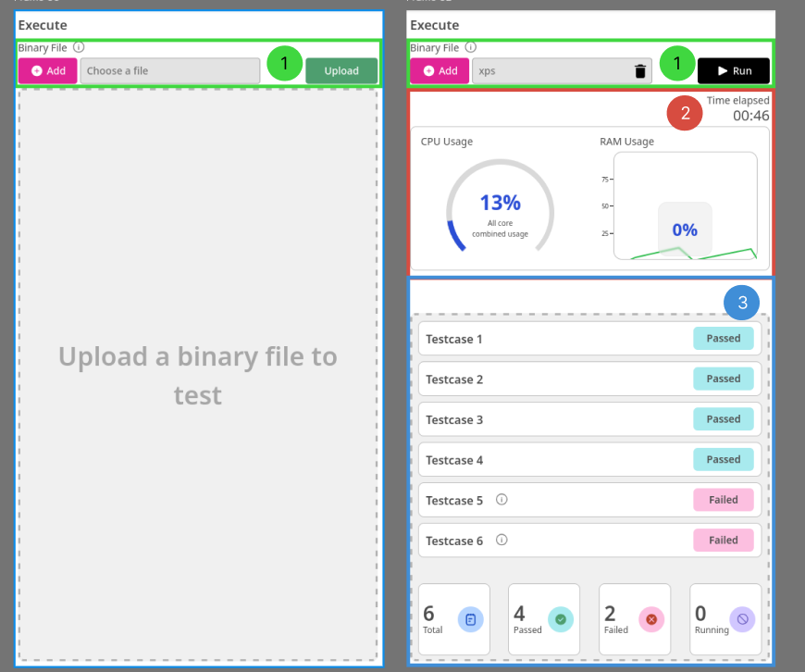This screenshot has width=805, height=672.
Task: Click the RAM Usage chart
Action: (x=685, y=207)
